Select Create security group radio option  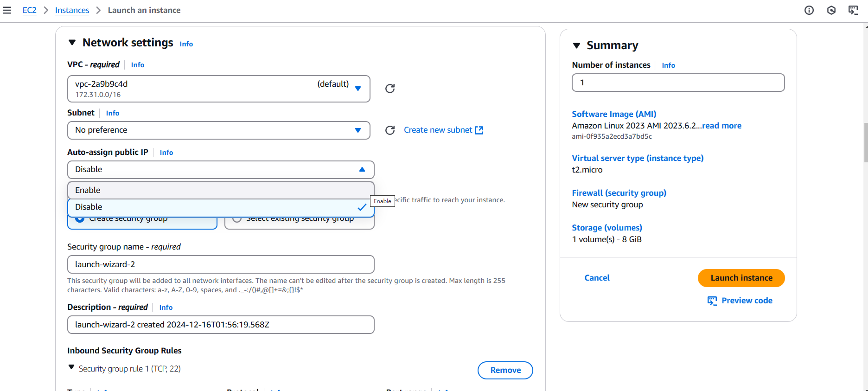point(80,219)
